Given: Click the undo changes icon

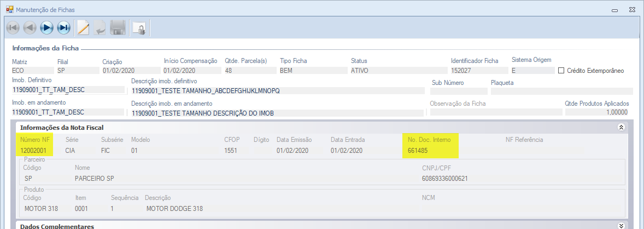Looking at the screenshot, I should [x=99, y=27].
